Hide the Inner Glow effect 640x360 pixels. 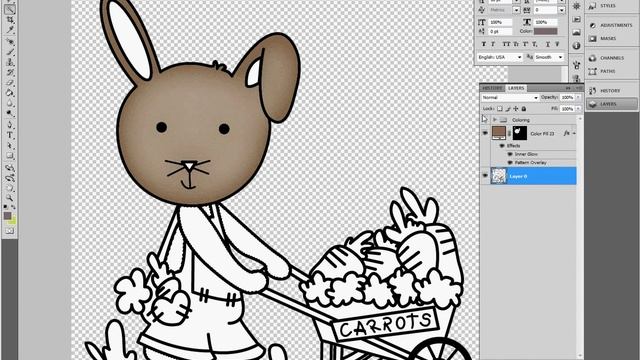pyautogui.click(x=509, y=154)
